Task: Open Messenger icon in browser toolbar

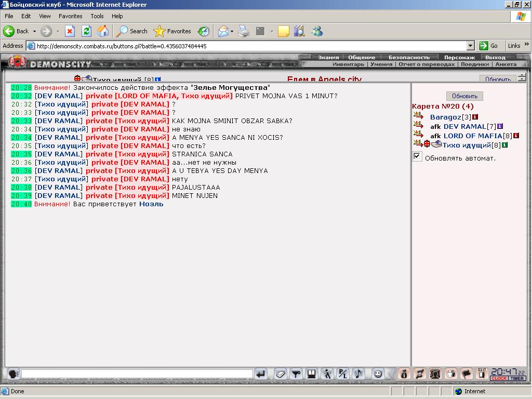Action: coord(317,31)
